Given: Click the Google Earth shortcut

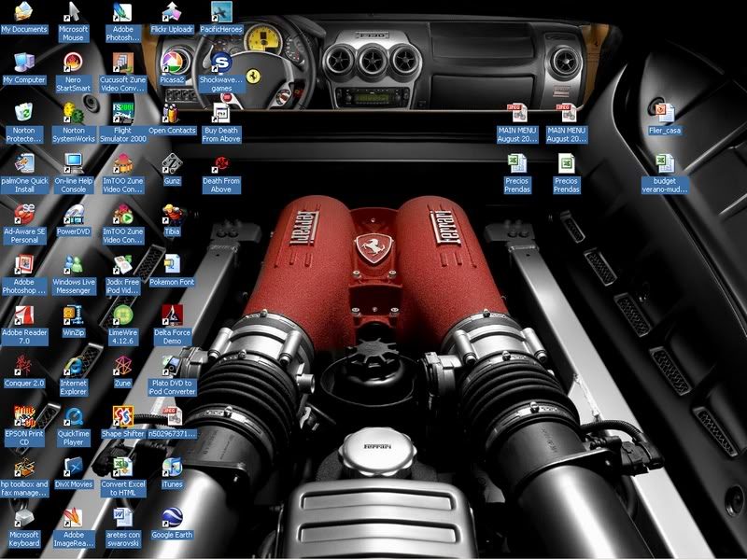Looking at the screenshot, I should coord(172,518).
